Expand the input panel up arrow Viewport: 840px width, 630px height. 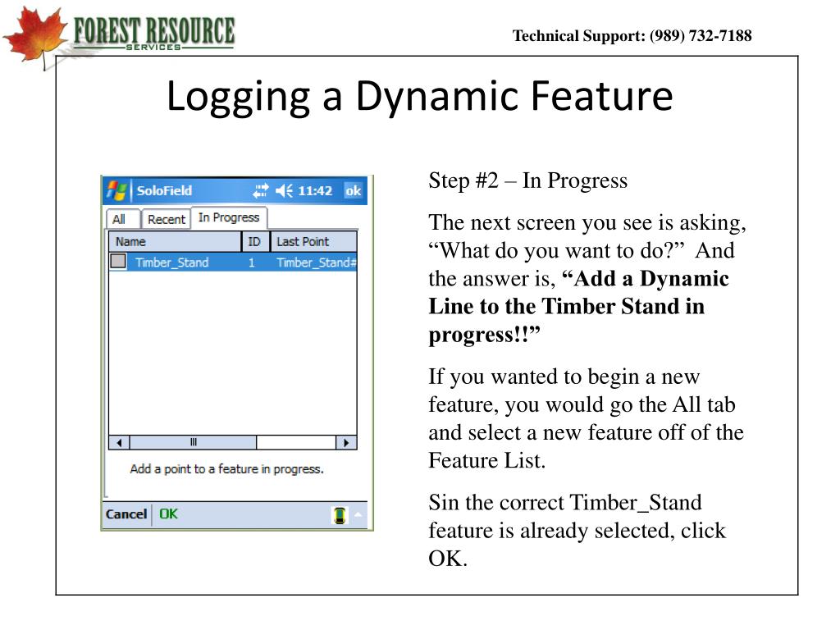(358, 515)
